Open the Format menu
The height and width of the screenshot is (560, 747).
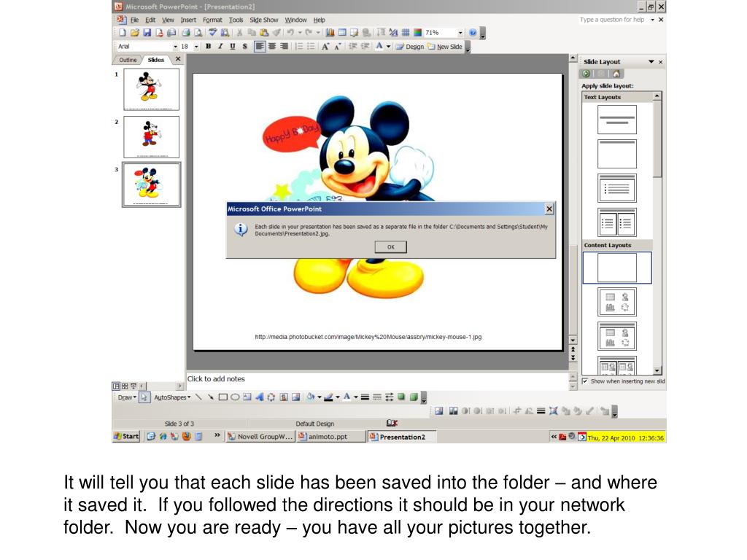(x=212, y=20)
